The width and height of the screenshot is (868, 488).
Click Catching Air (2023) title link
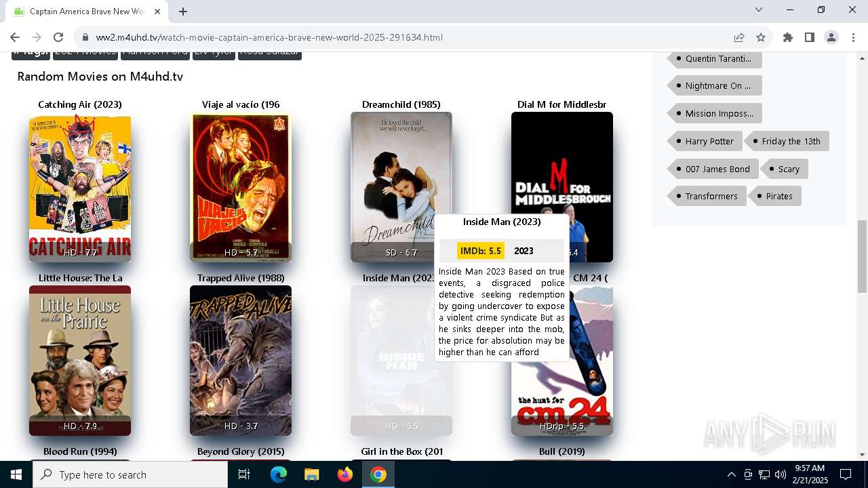pos(80,104)
